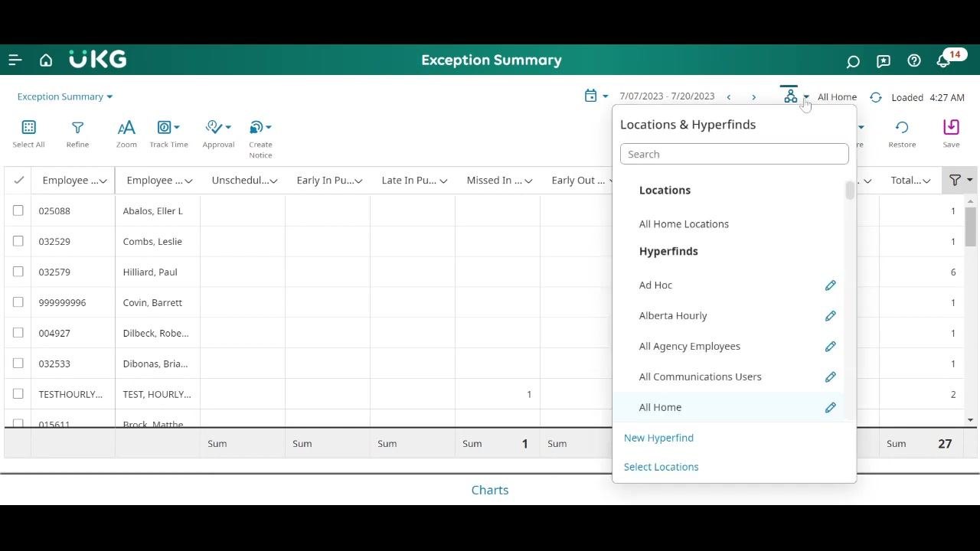This screenshot has width=980, height=551.
Task: Open the Missed In column dropdown
Action: pos(528,181)
